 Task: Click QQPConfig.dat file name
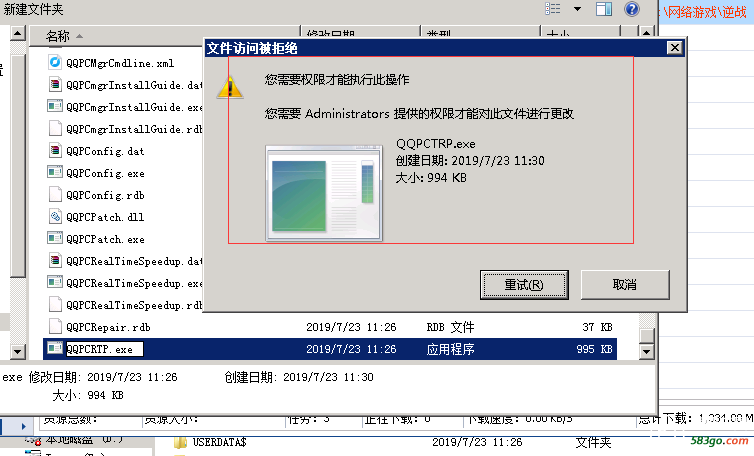click(x=105, y=151)
